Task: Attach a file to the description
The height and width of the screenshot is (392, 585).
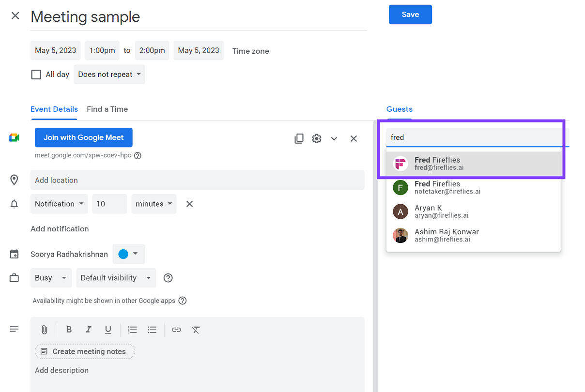Action: [44, 330]
